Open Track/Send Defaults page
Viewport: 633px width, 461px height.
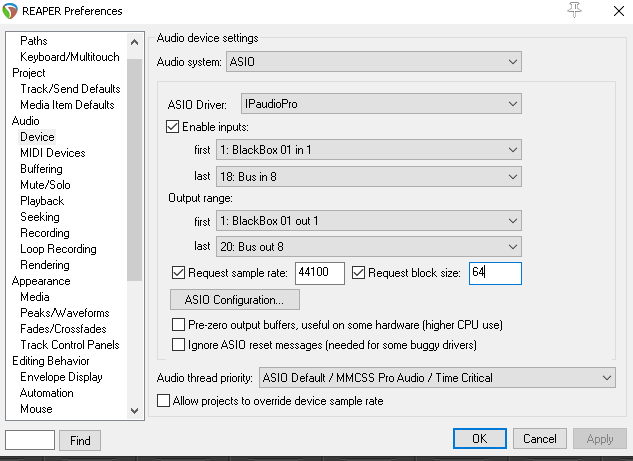(70, 89)
